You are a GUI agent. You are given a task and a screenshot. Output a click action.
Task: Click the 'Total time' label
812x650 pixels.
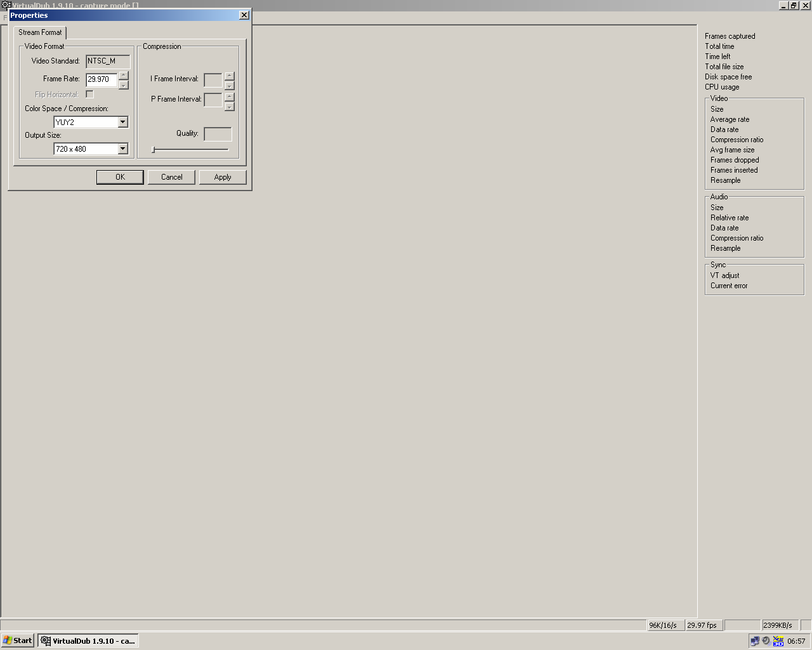coord(719,46)
